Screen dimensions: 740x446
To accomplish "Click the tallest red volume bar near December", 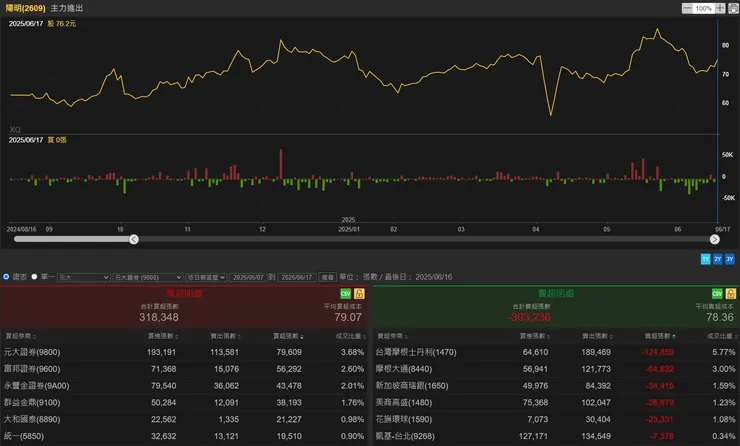I will (281, 164).
